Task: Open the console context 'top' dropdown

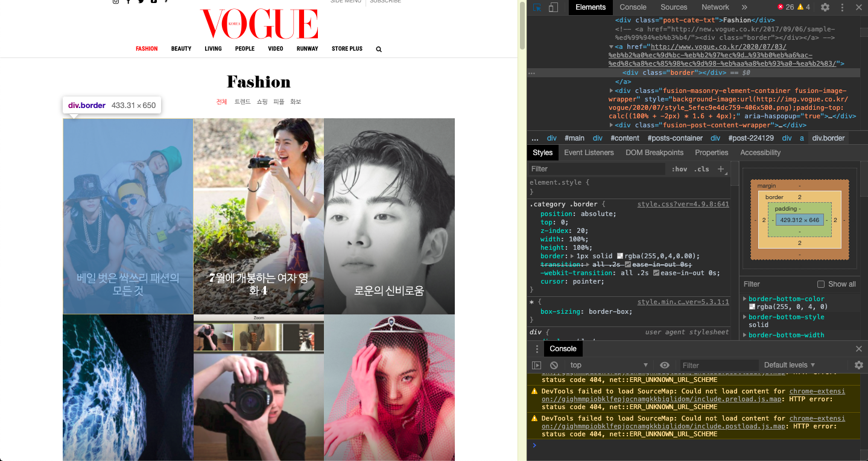Action: 609,365
